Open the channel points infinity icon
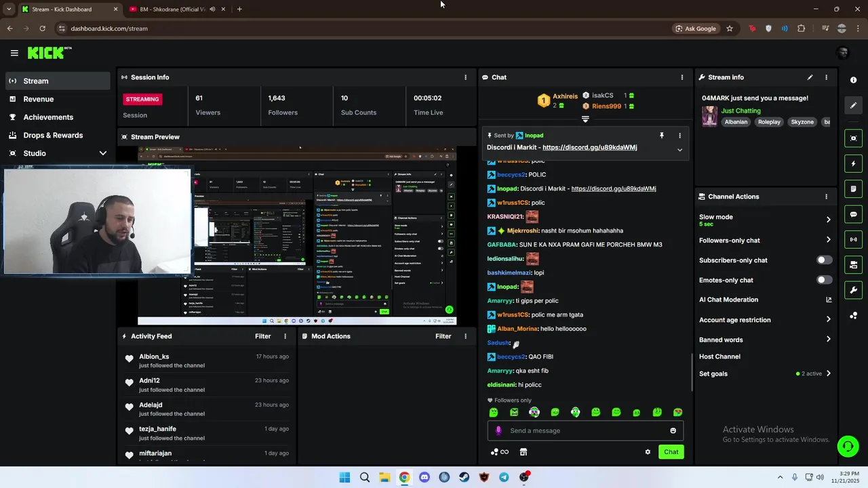Screen dimensions: 868x488 click(500, 452)
